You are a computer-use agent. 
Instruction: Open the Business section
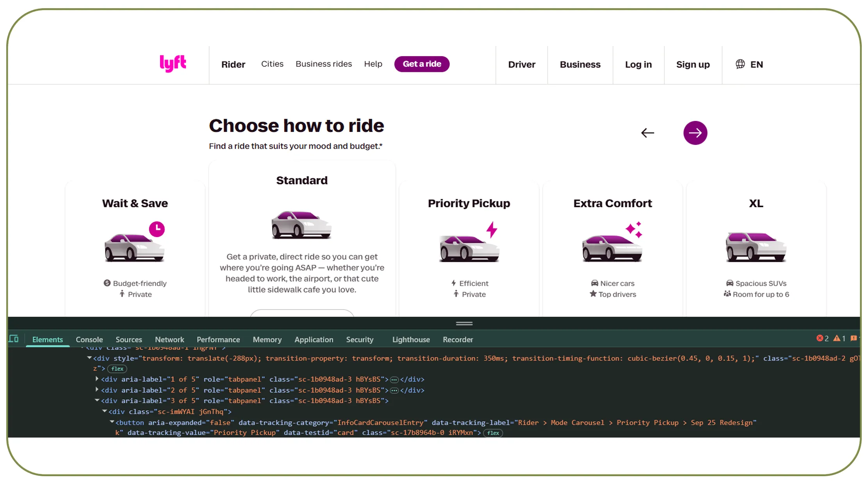(580, 64)
